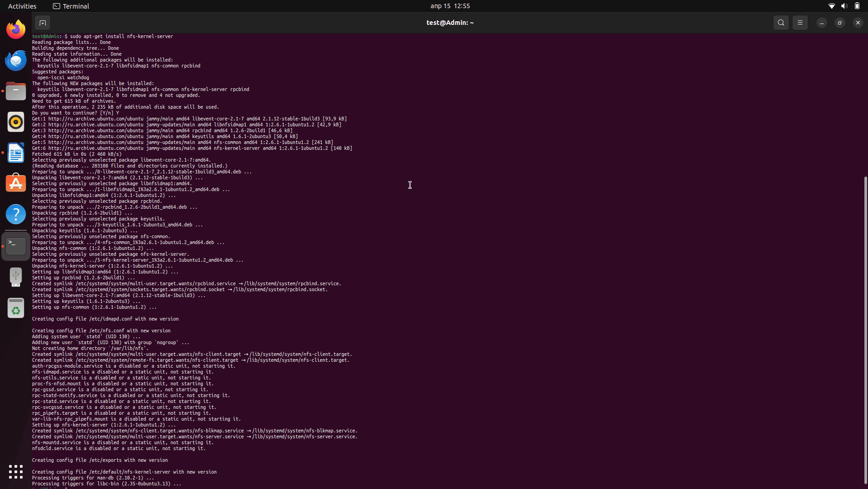Launch Rhythmbox music player
Image resolution: width=868 pixels, height=489 pixels.
pos(16,122)
